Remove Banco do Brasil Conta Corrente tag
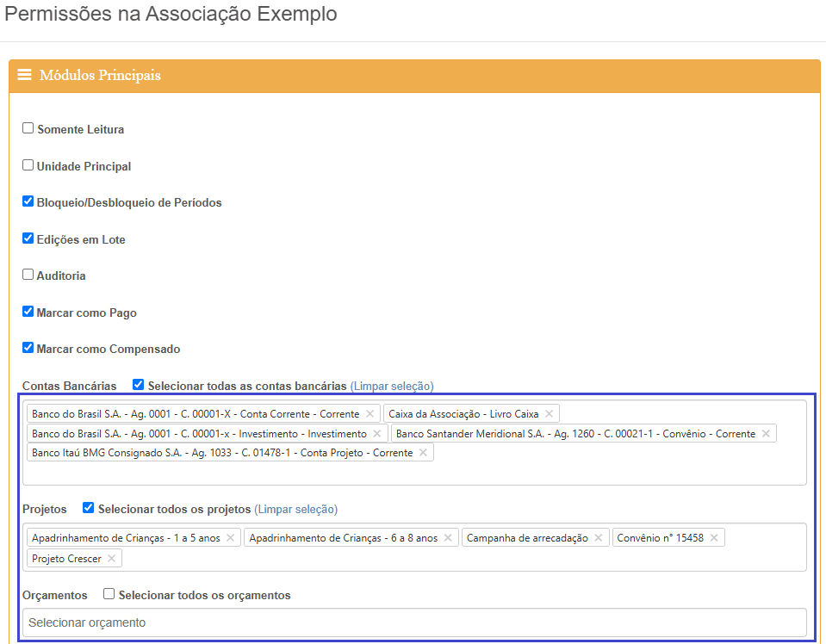The height and width of the screenshot is (644, 826). coord(370,414)
